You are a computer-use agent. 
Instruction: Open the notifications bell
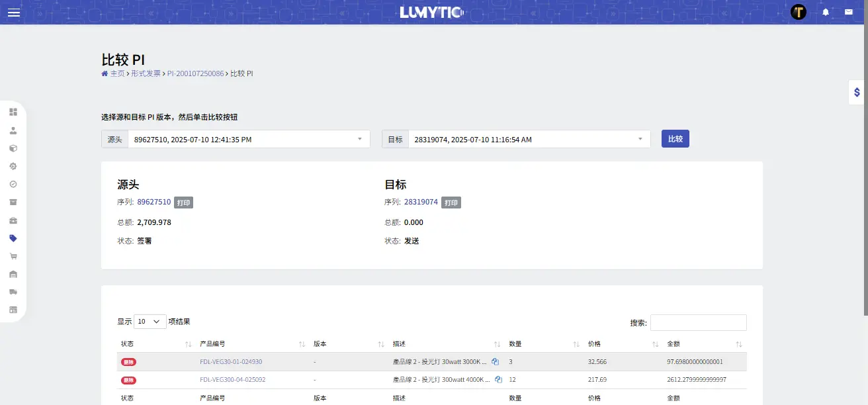826,12
